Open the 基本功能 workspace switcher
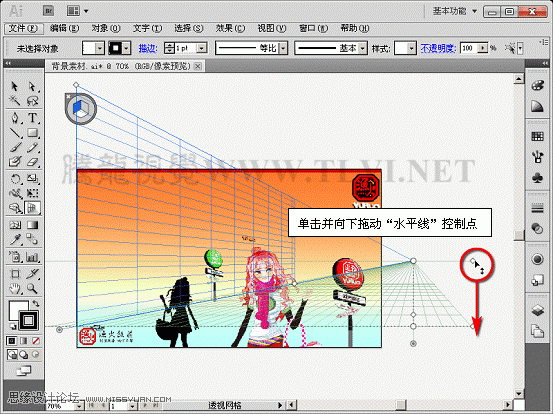 tap(455, 11)
